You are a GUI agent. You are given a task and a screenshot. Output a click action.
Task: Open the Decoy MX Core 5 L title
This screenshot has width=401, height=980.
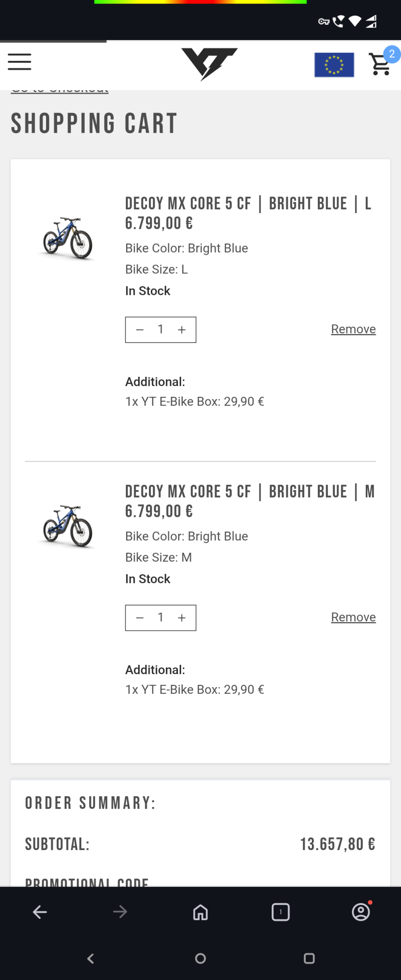click(x=248, y=203)
